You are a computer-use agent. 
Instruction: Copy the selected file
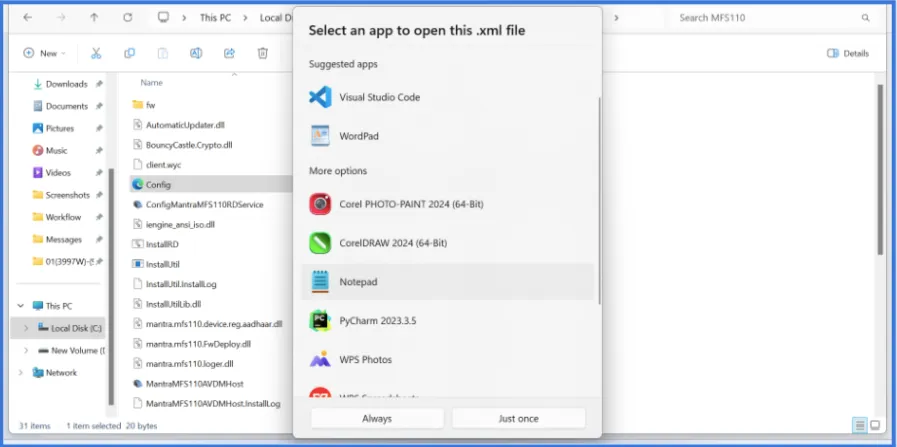tap(129, 53)
